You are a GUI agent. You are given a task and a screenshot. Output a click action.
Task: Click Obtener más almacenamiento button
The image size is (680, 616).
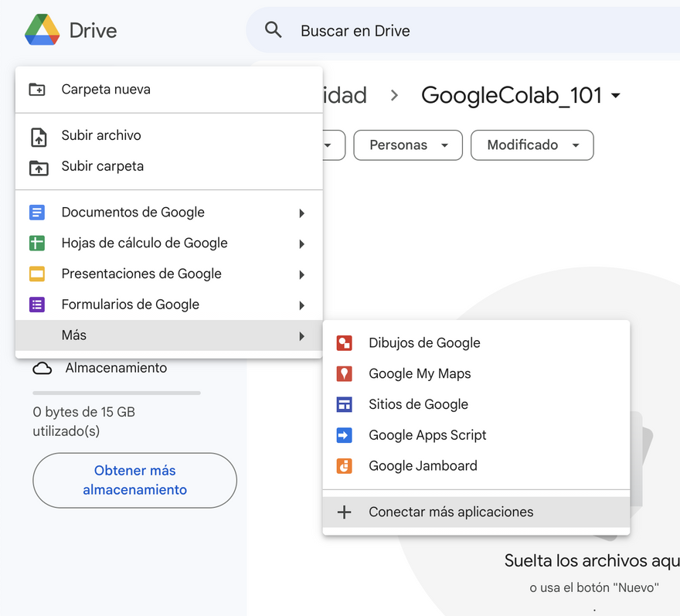[135, 480]
